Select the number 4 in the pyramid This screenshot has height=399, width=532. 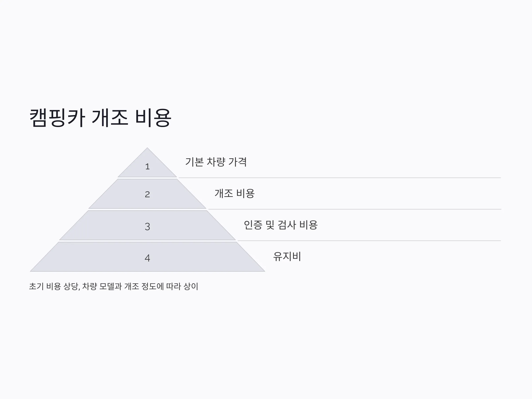coord(147,258)
